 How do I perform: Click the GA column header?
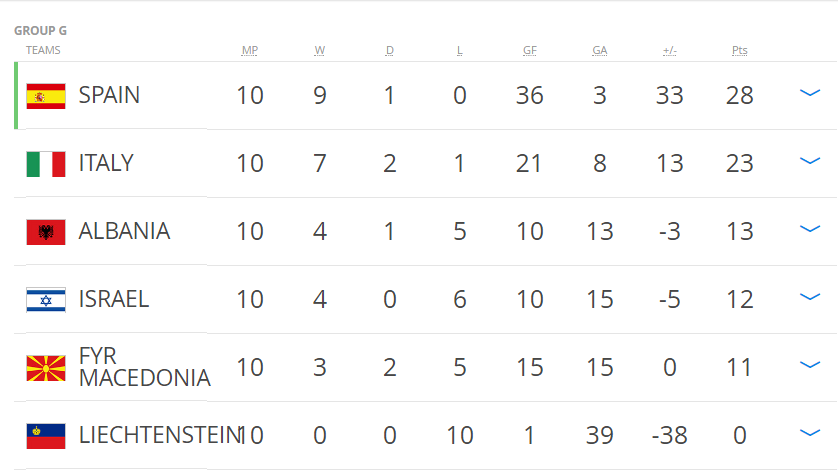click(600, 50)
